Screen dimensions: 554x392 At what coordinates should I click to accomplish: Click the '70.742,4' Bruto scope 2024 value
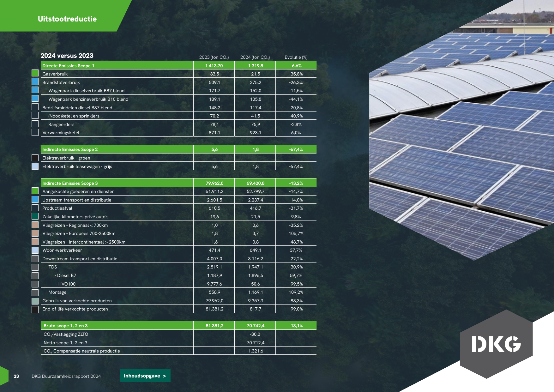coord(256,326)
